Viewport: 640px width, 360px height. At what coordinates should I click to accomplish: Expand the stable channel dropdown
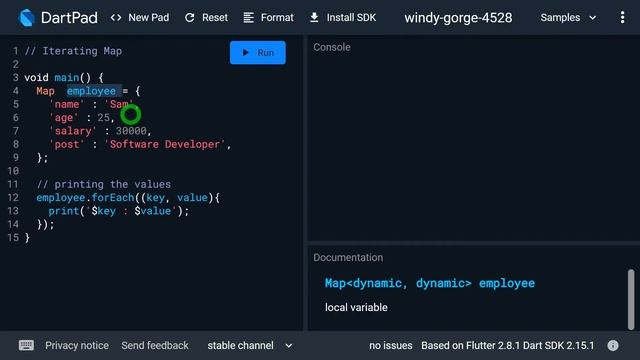pyautogui.click(x=250, y=345)
